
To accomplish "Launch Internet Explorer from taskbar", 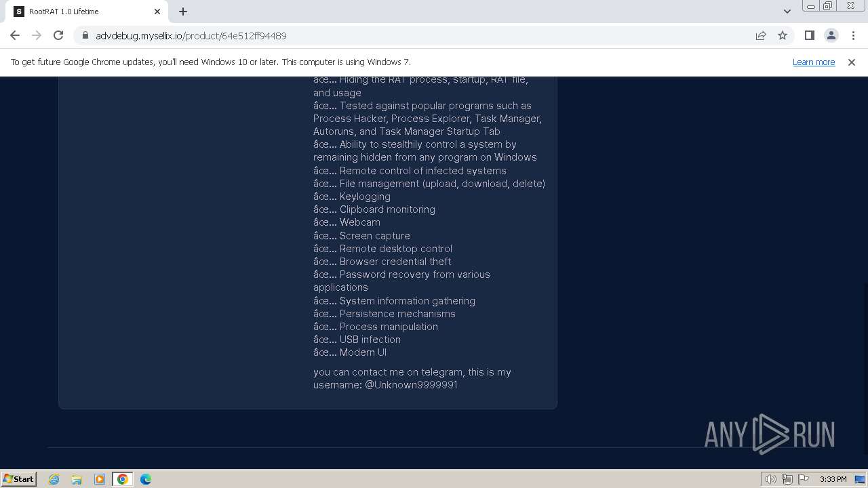I will (x=54, y=479).
